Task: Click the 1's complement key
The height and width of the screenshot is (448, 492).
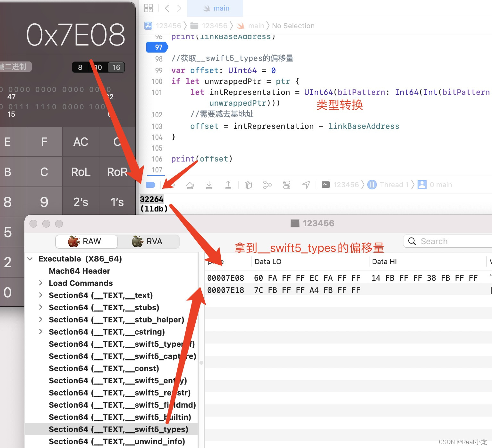Action: pyautogui.click(x=117, y=202)
